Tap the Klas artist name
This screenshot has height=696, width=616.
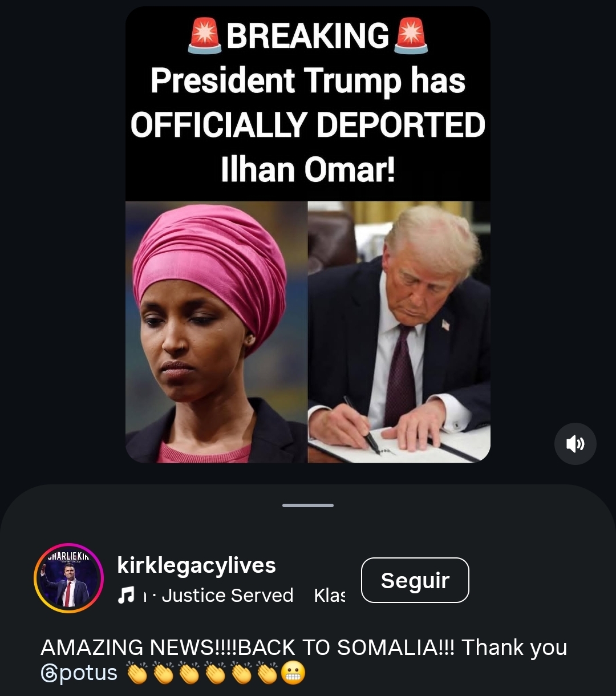coord(330,596)
